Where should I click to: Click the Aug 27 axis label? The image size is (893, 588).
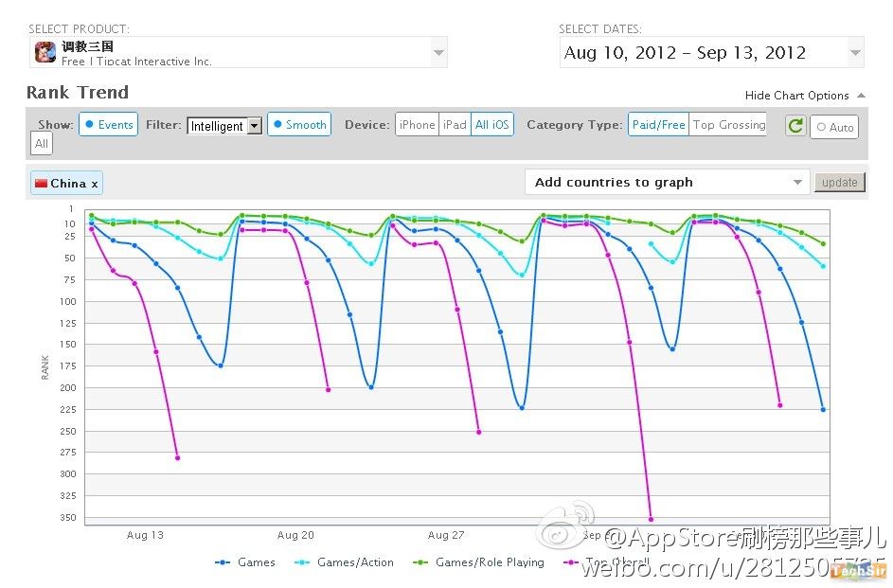446,535
